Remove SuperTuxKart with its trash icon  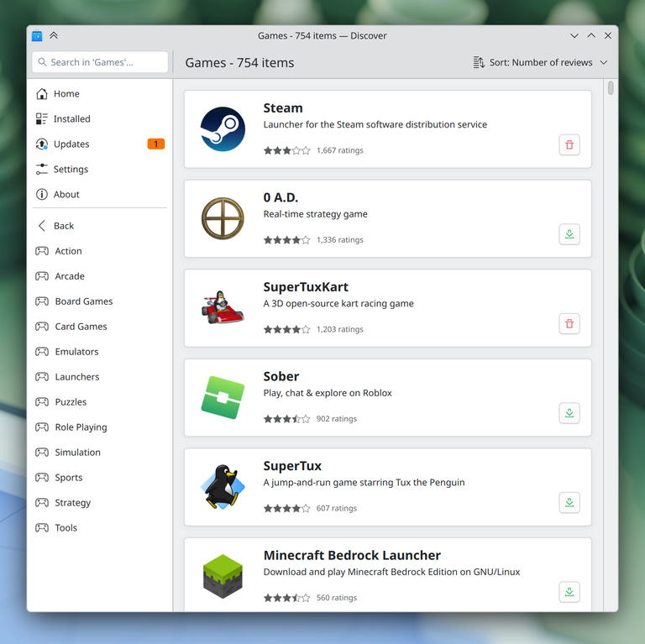(569, 324)
